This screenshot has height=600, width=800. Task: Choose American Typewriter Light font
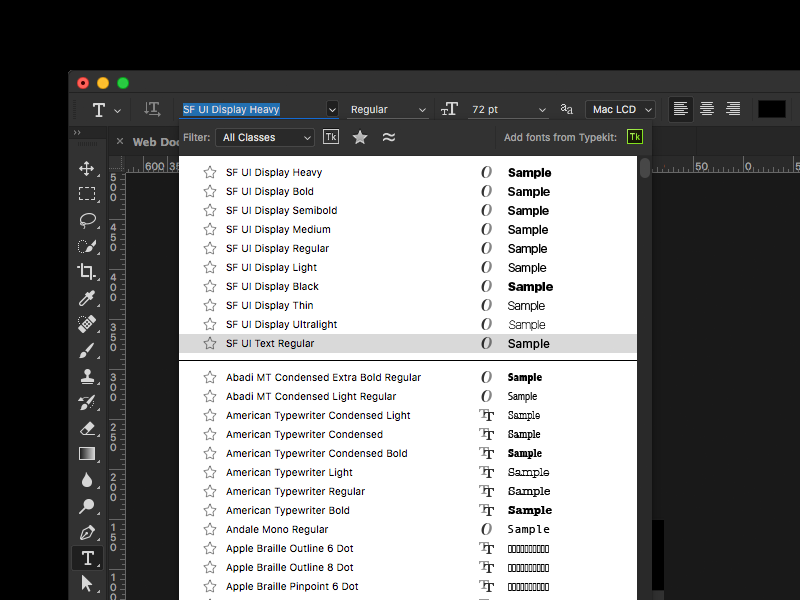point(408,472)
